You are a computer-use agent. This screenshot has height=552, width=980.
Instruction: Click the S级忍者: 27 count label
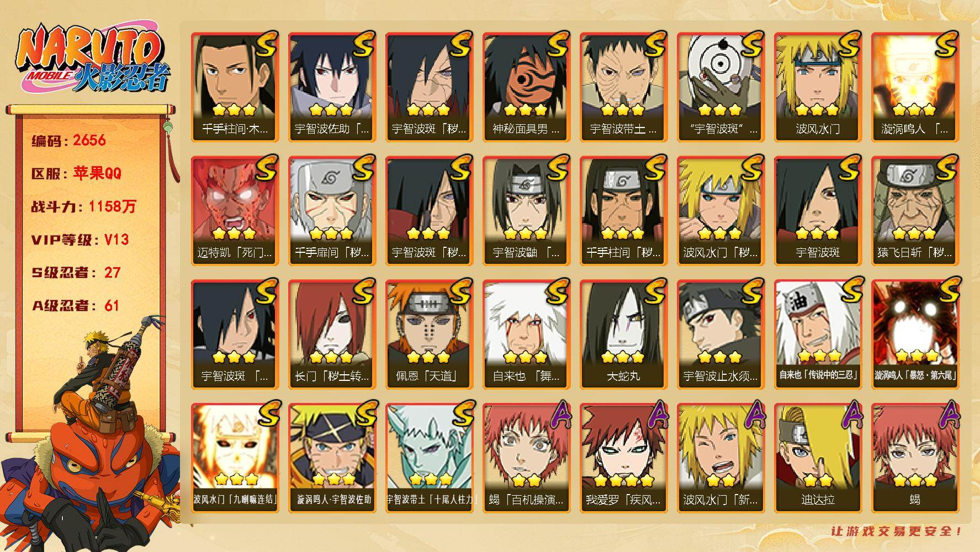click(x=76, y=273)
